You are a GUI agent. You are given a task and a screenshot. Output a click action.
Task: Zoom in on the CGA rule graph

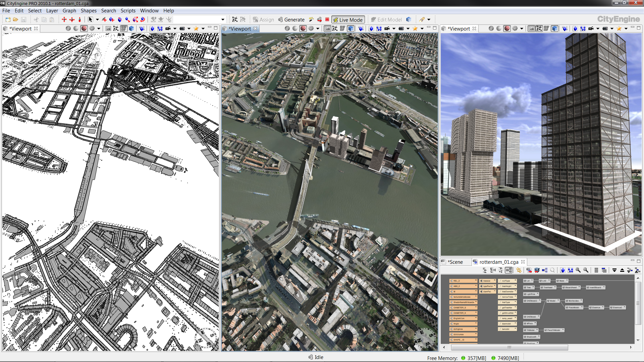(578, 270)
